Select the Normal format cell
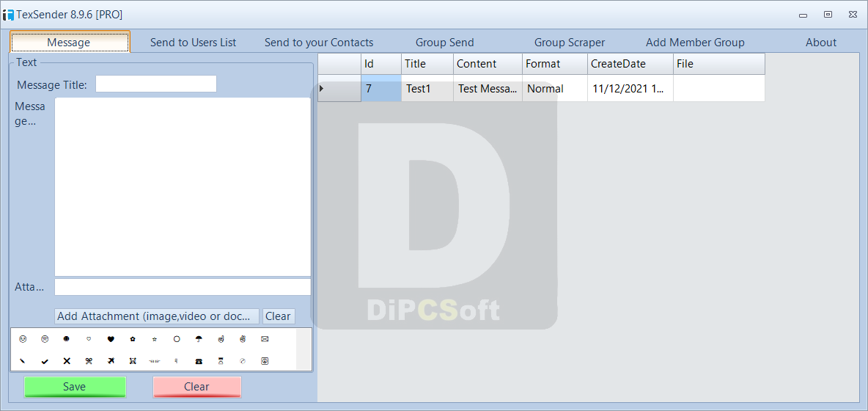 tap(555, 88)
